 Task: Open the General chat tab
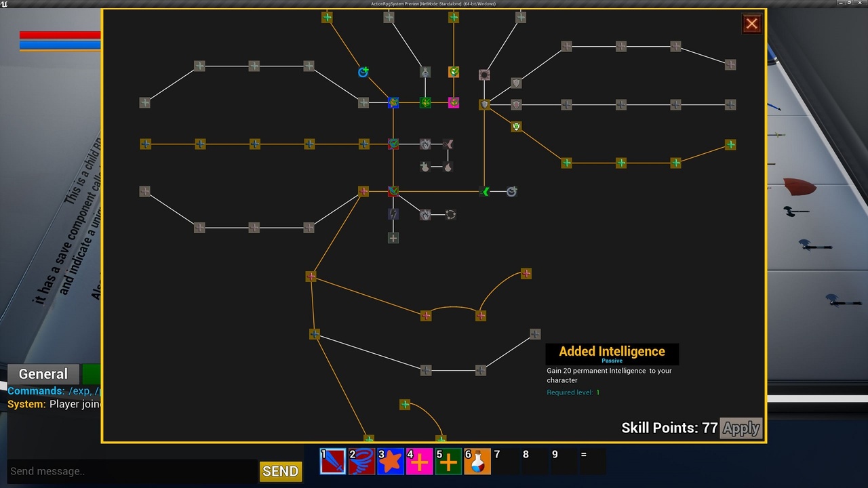coord(43,374)
